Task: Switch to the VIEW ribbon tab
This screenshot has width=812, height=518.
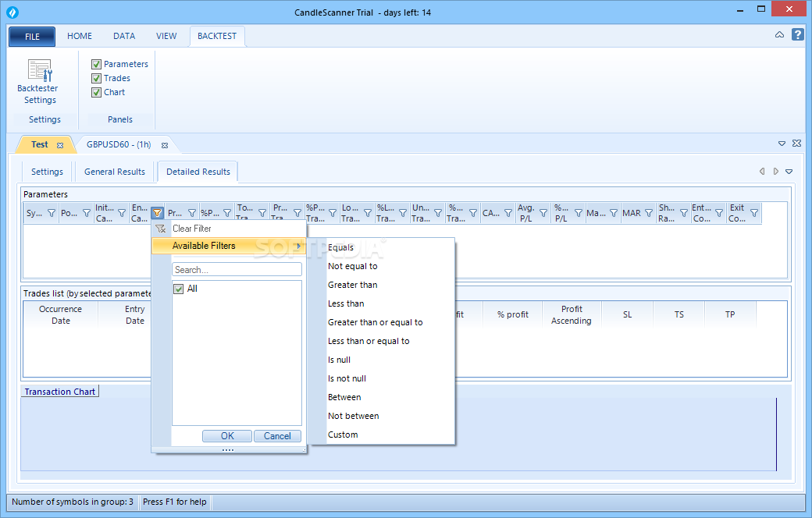Action: [x=166, y=36]
